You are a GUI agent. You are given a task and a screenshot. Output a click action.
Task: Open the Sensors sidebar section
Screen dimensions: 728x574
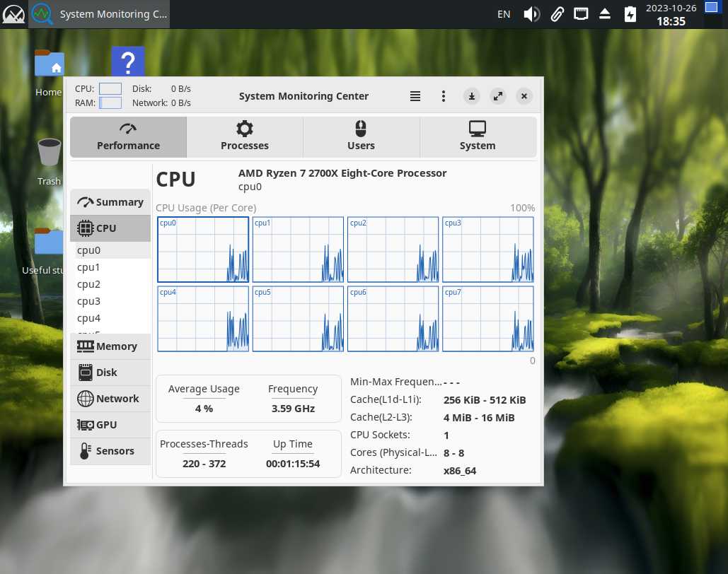click(110, 451)
